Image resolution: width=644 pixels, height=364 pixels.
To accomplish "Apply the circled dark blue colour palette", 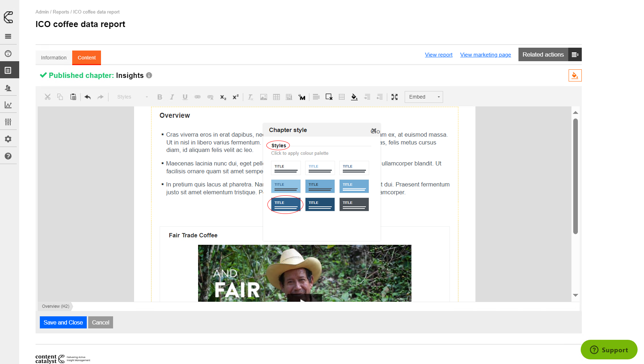I will click(286, 205).
